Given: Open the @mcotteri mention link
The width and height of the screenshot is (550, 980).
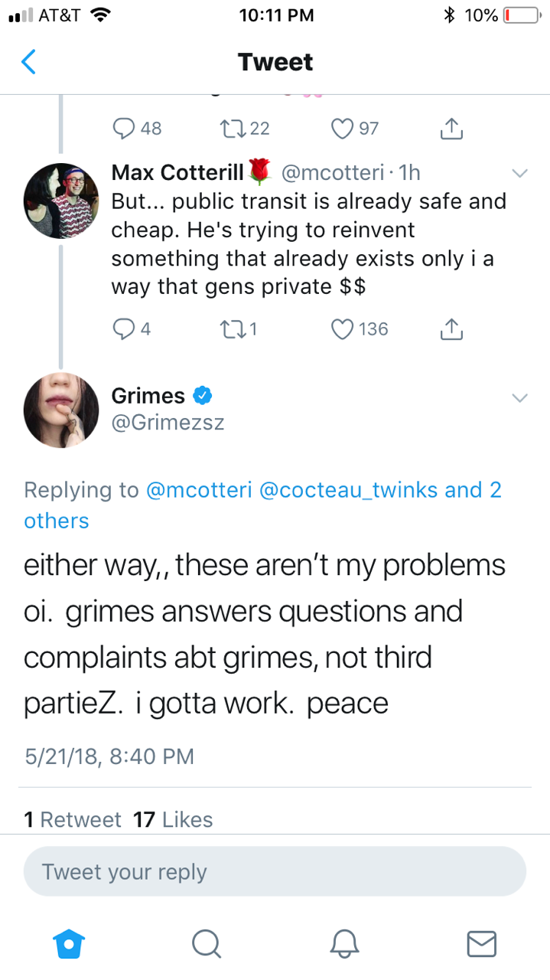Looking at the screenshot, I should pyautogui.click(x=199, y=490).
